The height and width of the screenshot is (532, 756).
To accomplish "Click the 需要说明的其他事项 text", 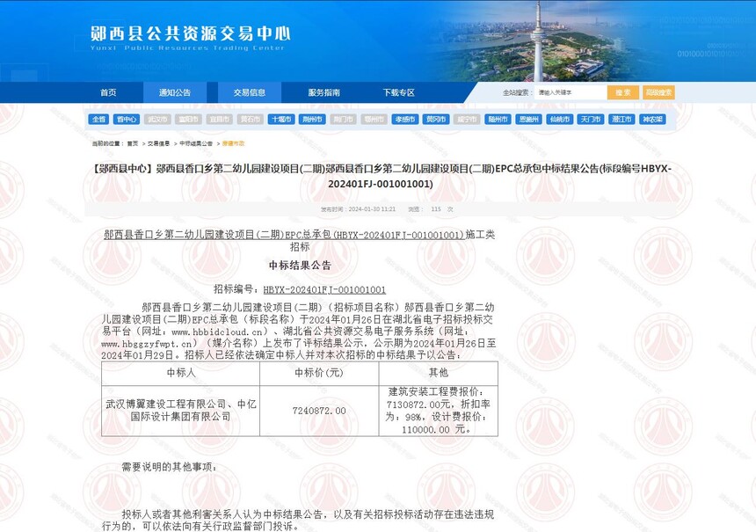I will [x=170, y=467].
